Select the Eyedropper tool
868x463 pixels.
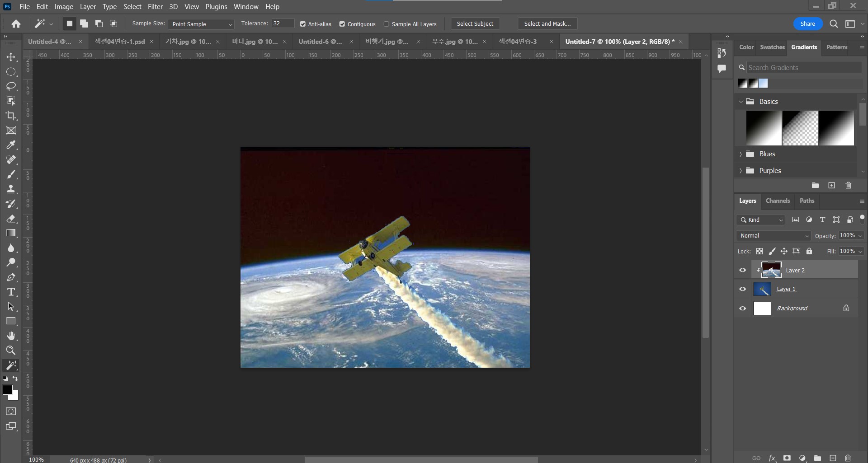point(11,145)
